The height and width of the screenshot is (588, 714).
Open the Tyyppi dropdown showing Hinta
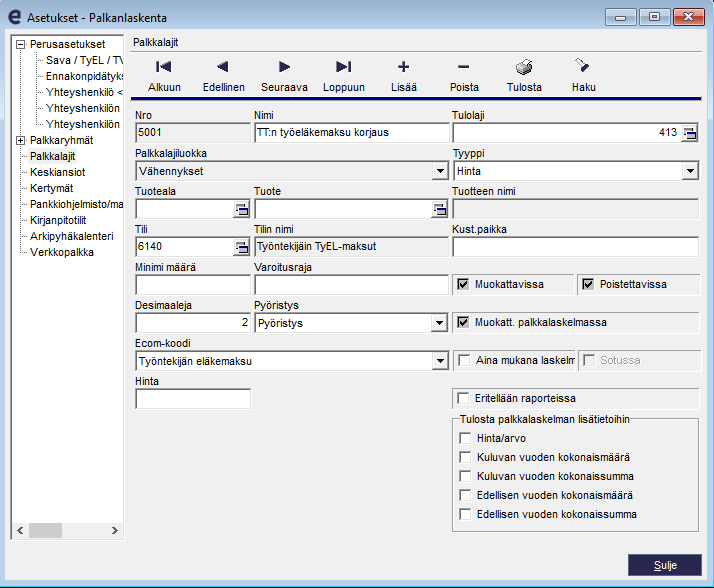tap(690, 171)
